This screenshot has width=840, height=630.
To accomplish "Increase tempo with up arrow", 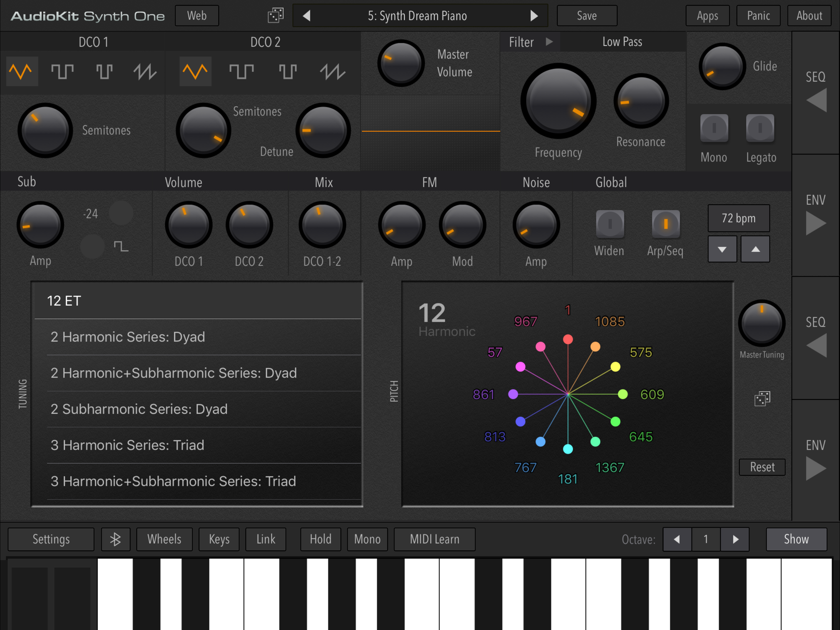I will (755, 249).
